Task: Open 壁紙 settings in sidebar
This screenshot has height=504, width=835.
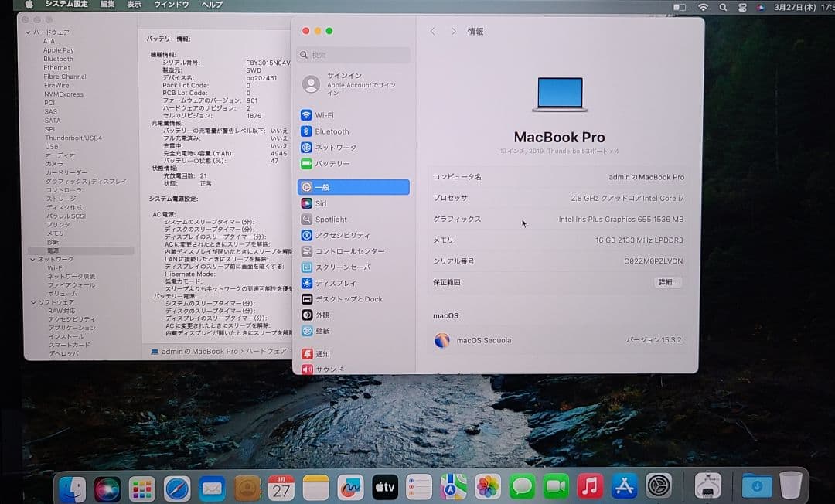Action: click(x=353, y=331)
